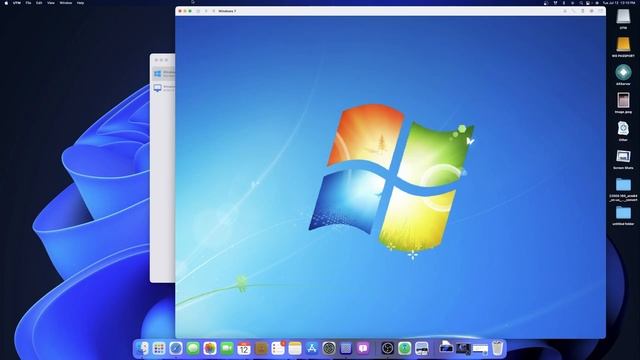Click the date and time in menu bar
Screen dimensions: 640x360
point(619,3)
